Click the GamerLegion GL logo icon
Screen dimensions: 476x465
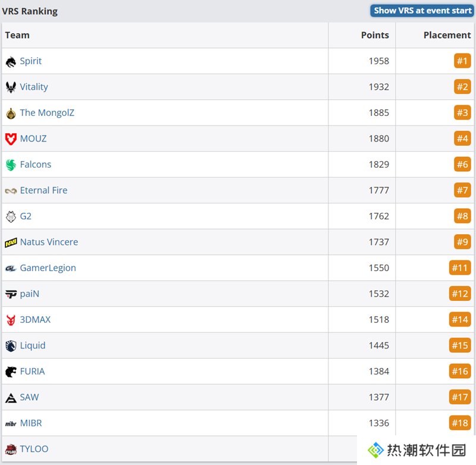click(11, 268)
